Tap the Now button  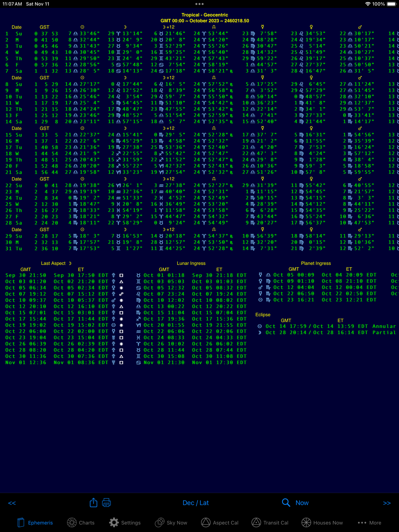point(302,503)
